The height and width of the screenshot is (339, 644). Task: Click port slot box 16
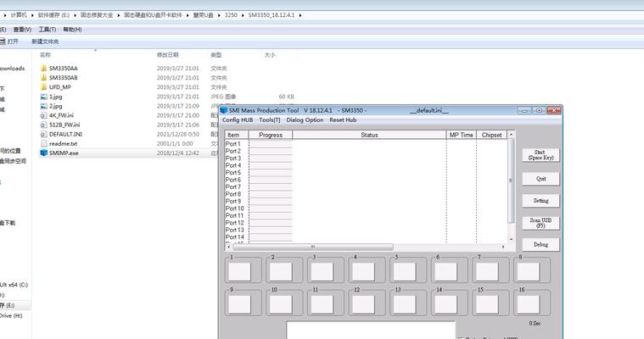[528, 304]
